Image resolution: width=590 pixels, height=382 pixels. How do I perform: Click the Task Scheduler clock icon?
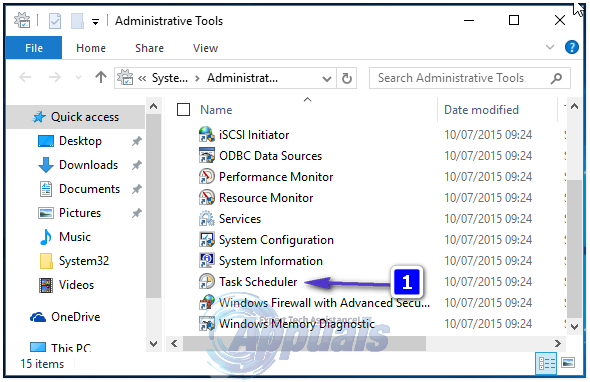click(207, 282)
